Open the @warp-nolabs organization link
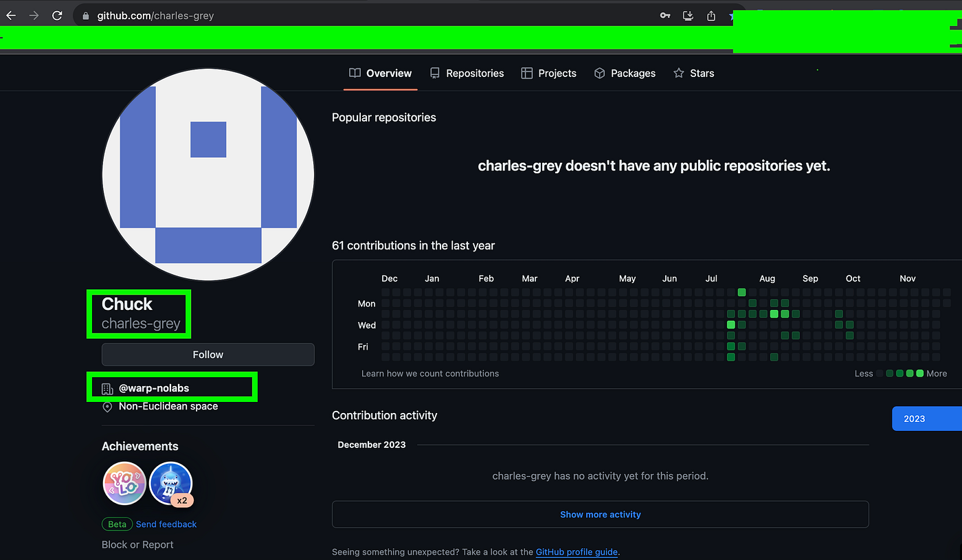The height and width of the screenshot is (560, 962). coord(154,388)
